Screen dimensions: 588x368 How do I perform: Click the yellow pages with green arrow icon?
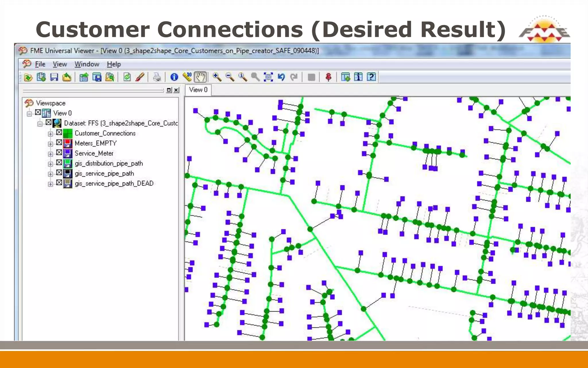pos(110,77)
